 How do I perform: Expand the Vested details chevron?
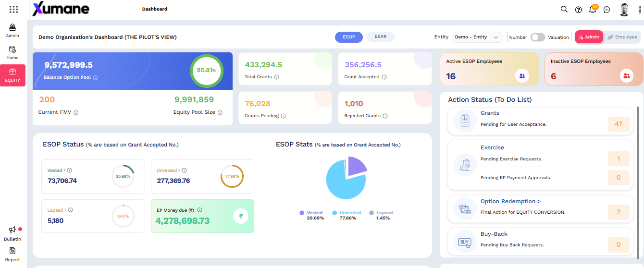pyautogui.click(x=65, y=170)
